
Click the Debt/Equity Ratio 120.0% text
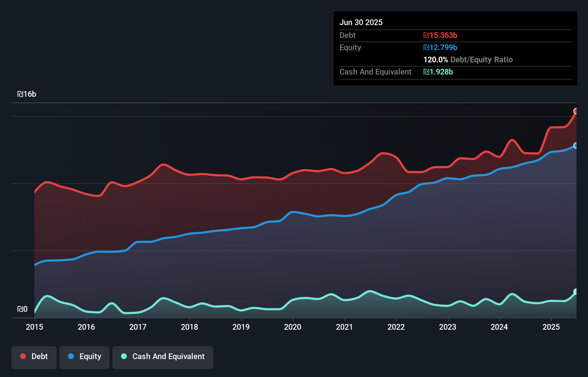[x=468, y=59]
